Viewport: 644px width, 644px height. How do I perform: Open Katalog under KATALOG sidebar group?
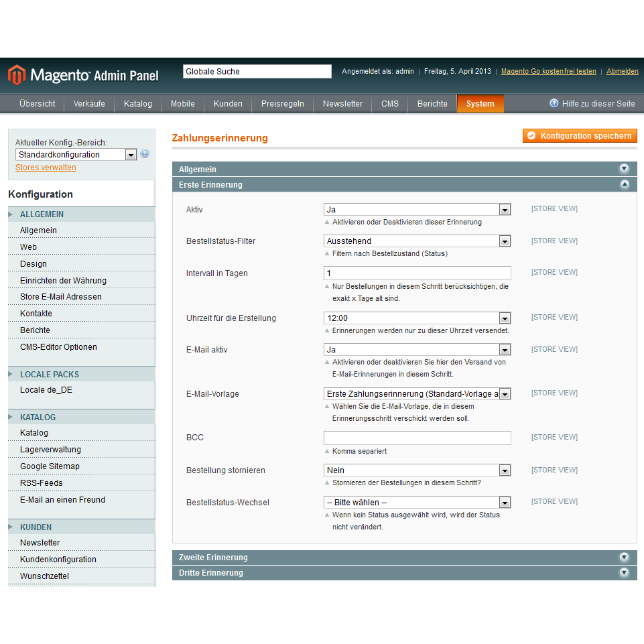(x=81, y=433)
